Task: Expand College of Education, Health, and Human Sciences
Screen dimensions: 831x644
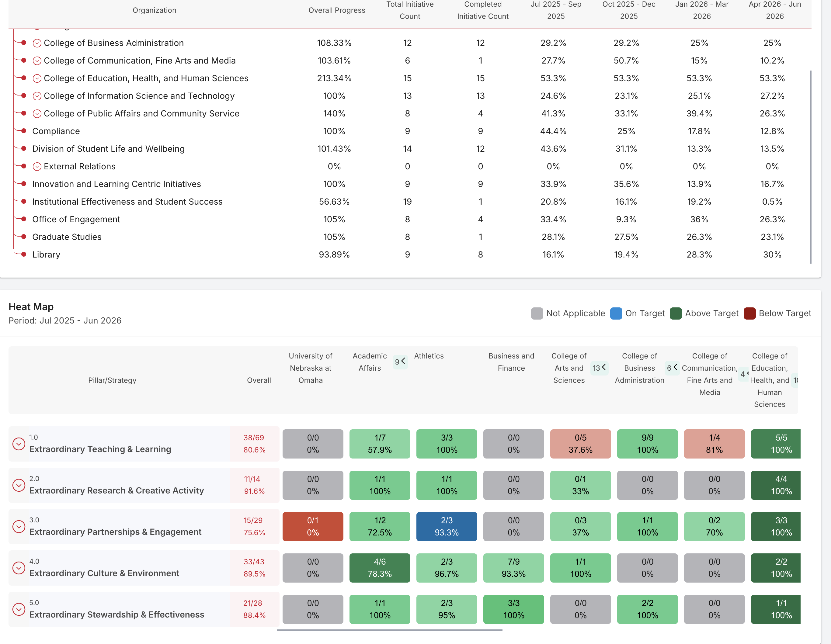Action: coord(37,78)
